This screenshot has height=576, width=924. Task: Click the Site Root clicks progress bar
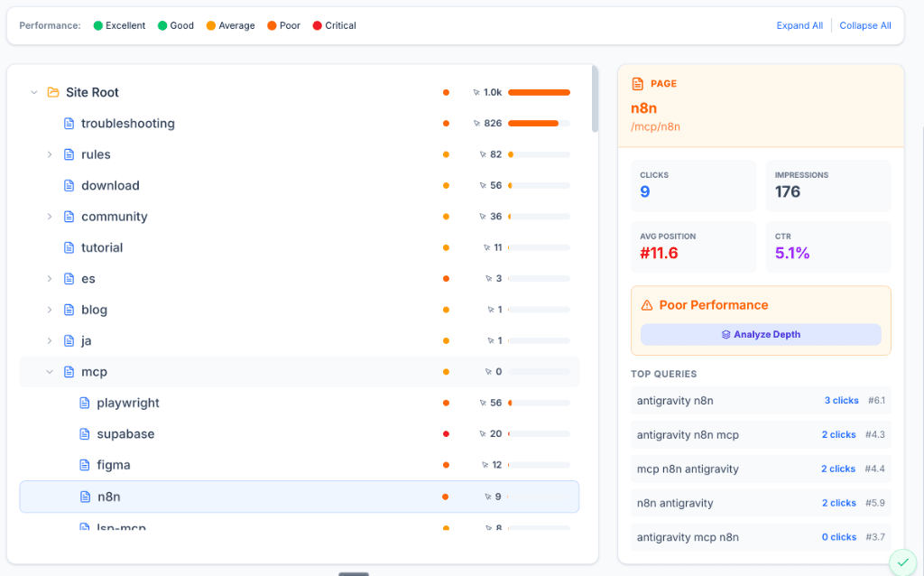(x=539, y=92)
